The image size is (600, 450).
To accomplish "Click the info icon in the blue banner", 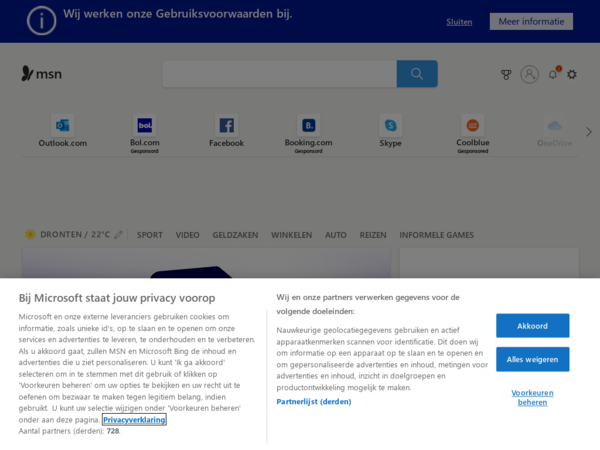I will [41, 21].
